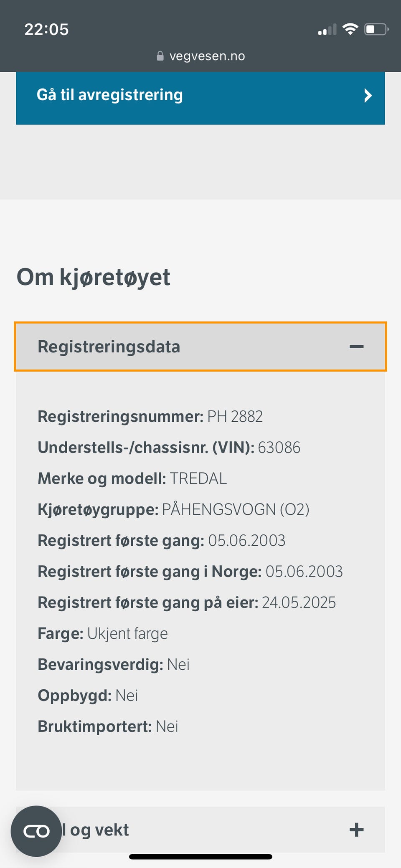
Task: Click the minus icon beside Registreringsdata
Action: click(356, 347)
